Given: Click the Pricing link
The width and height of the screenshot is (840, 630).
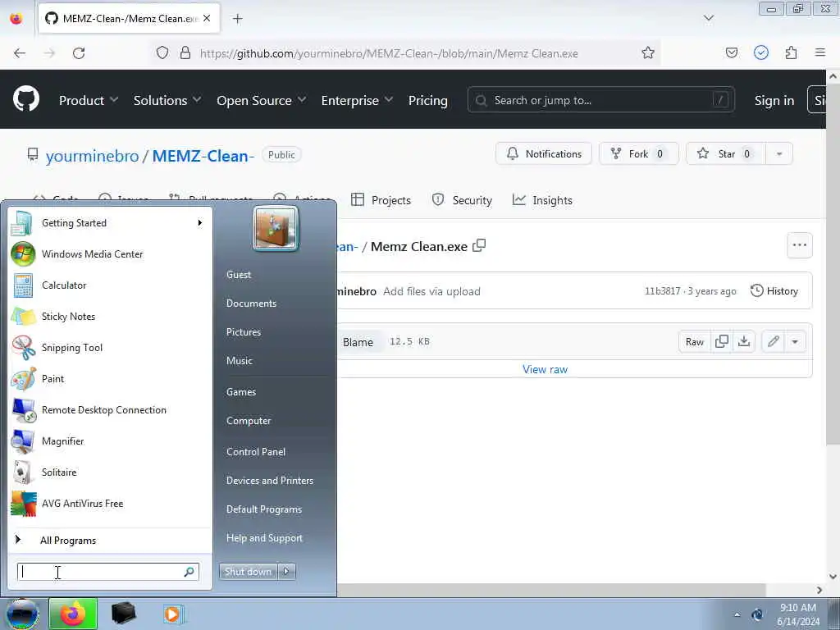Looking at the screenshot, I should pos(427,100).
